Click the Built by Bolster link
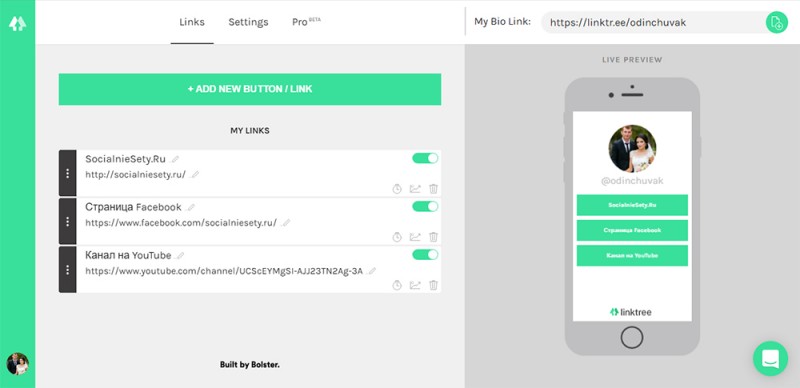This screenshot has height=388, width=800. click(x=249, y=365)
